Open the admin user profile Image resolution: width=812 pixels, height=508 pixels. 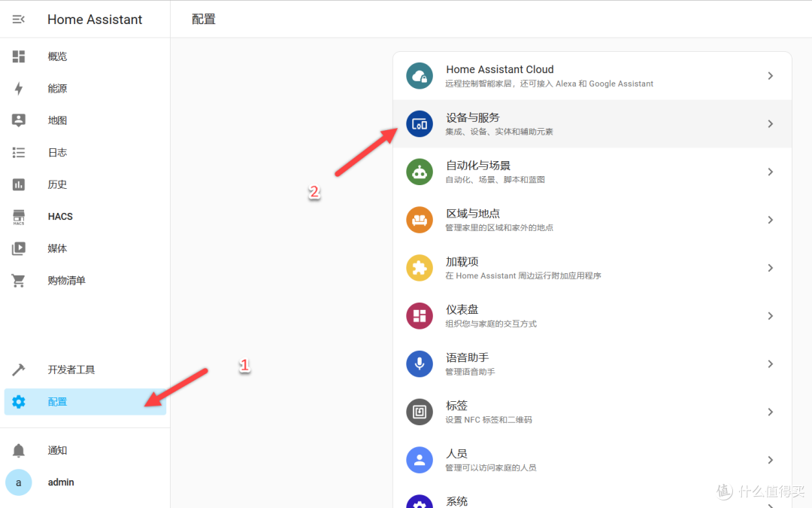click(x=85, y=482)
